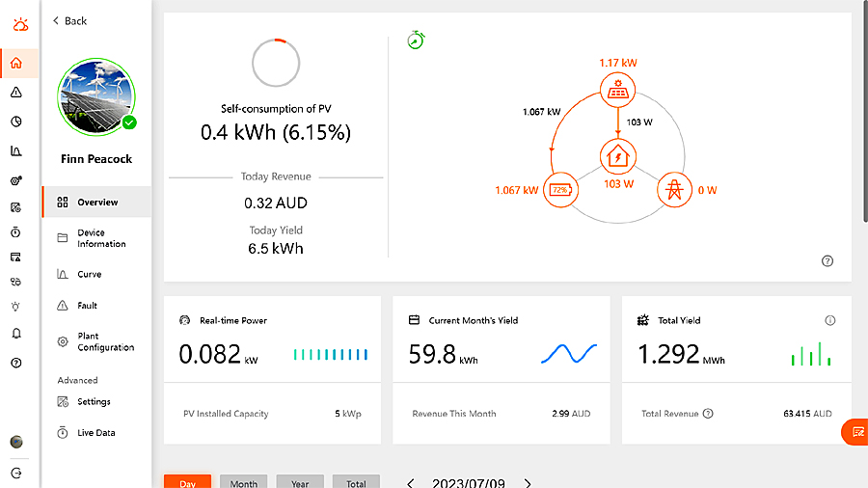Image resolution: width=868 pixels, height=488 pixels.
Task: Click the info icon beside Total Yield
Action: click(829, 320)
